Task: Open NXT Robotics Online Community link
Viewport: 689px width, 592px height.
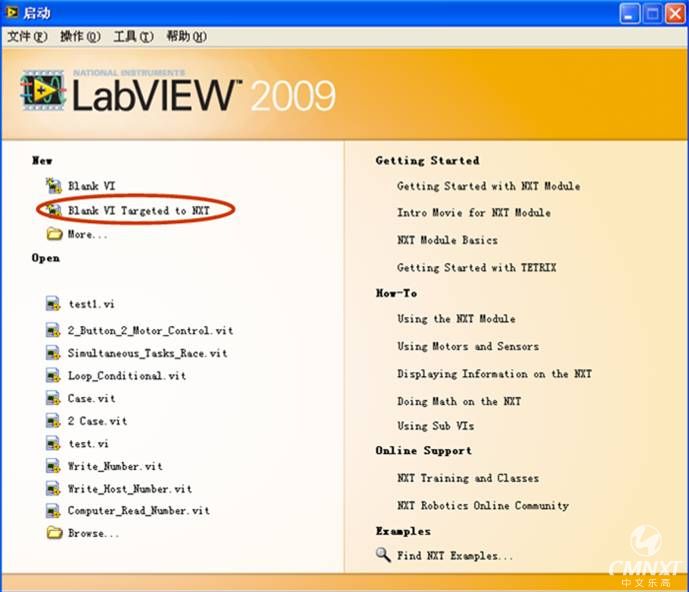Action: [483, 505]
